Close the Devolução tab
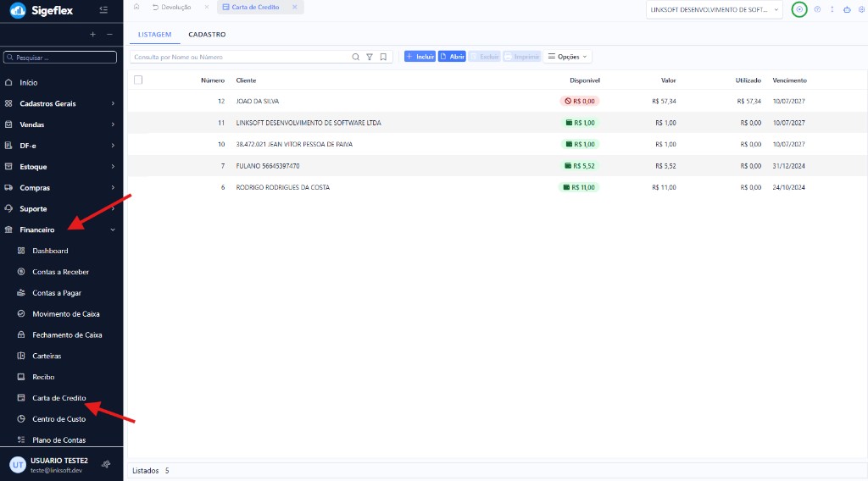Viewport: 868px width, 481px height. coord(207,7)
